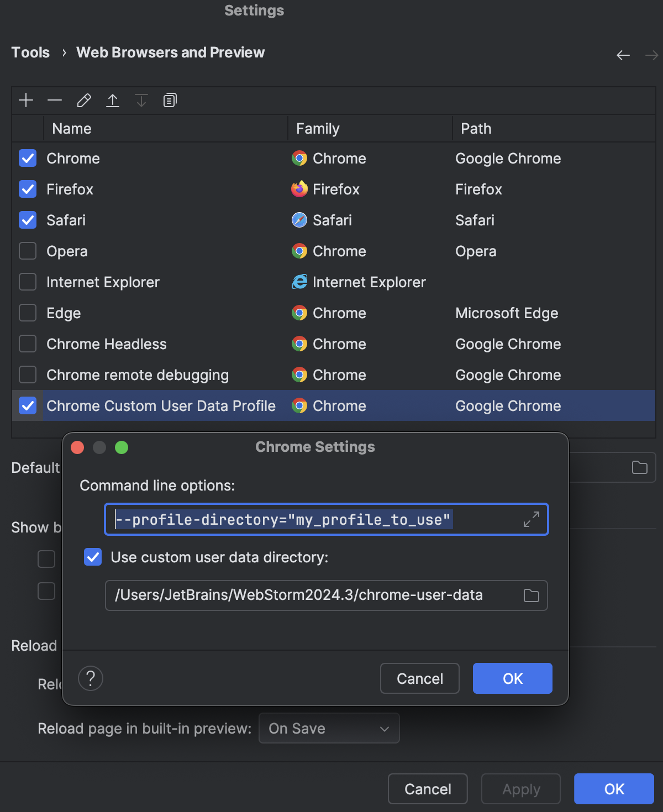
Task: Expand the command line options editor
Action: tap(531, 519)
